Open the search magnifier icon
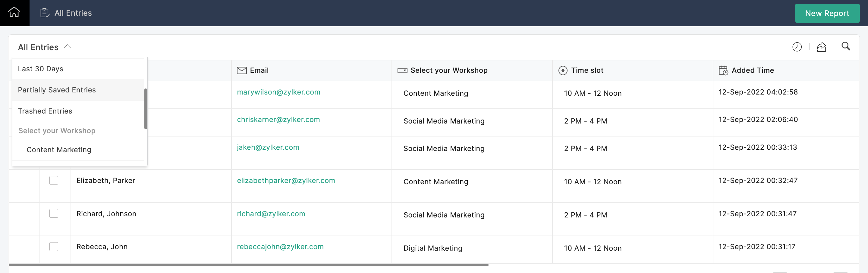Screen dimensions: 868x273 [846, 46]
